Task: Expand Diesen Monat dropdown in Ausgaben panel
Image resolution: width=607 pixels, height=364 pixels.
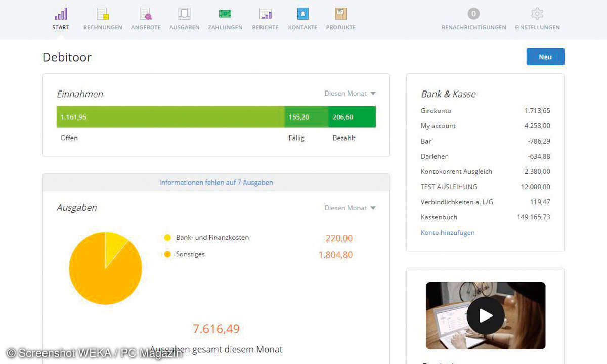Action: point(350,208)
